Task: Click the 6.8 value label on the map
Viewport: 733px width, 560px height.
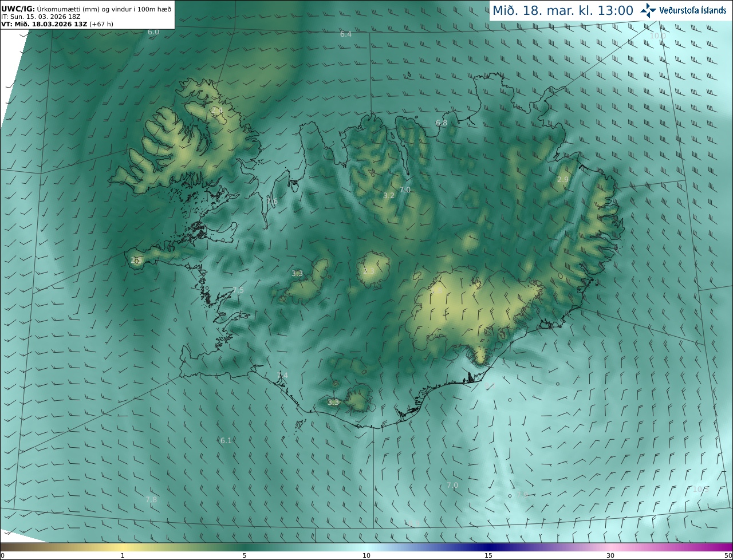Action: click(442, 123)
